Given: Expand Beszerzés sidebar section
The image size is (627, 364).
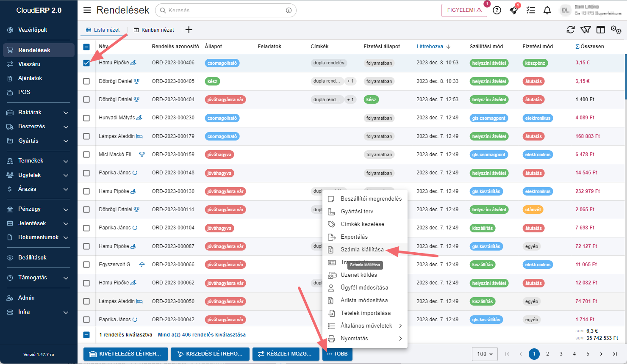Looking at the screenshot, I should click(x=39, y=126).
